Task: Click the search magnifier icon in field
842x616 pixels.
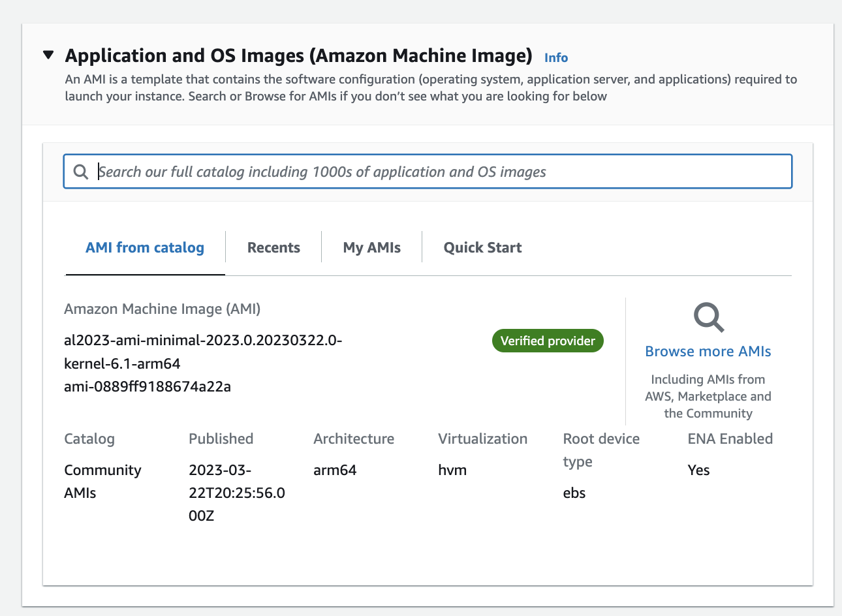Action: point(81,172)
